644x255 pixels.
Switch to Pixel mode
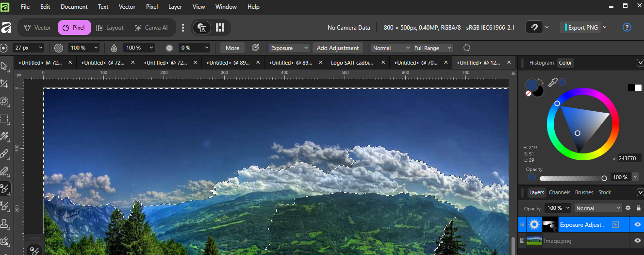74,28
